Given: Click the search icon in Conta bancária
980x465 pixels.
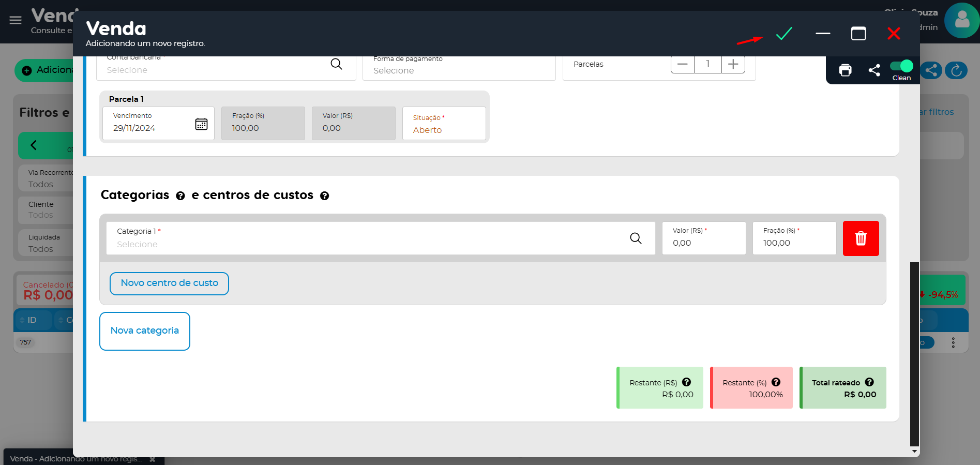Looking at the screenshot, I should (x=336, y=64).
